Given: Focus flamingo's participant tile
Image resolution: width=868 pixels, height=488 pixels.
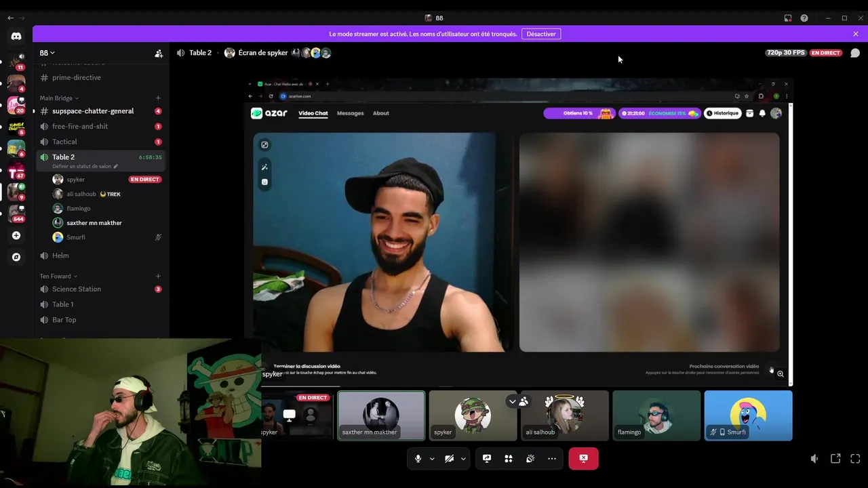Looking at the screenshot, I should (656, 415).
